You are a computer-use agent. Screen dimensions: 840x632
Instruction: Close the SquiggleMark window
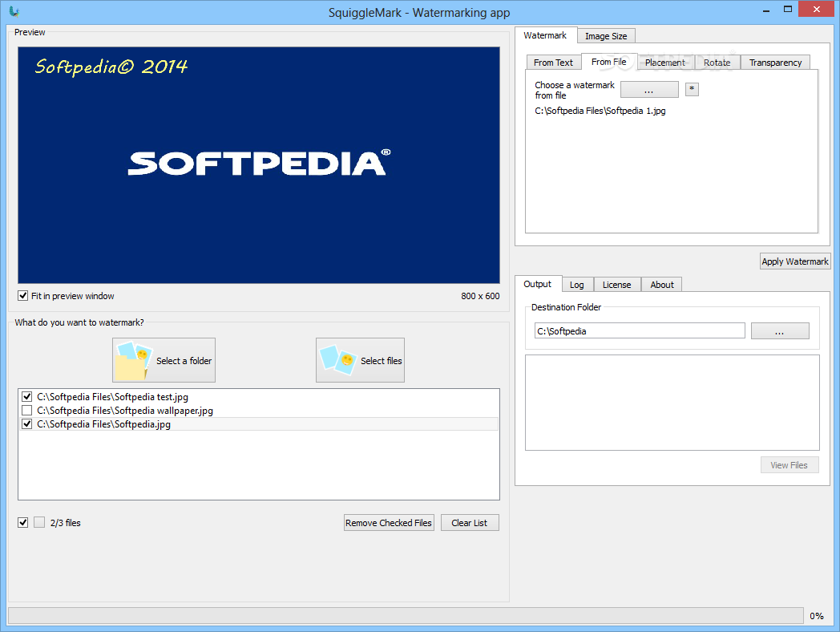pos(817,9)
